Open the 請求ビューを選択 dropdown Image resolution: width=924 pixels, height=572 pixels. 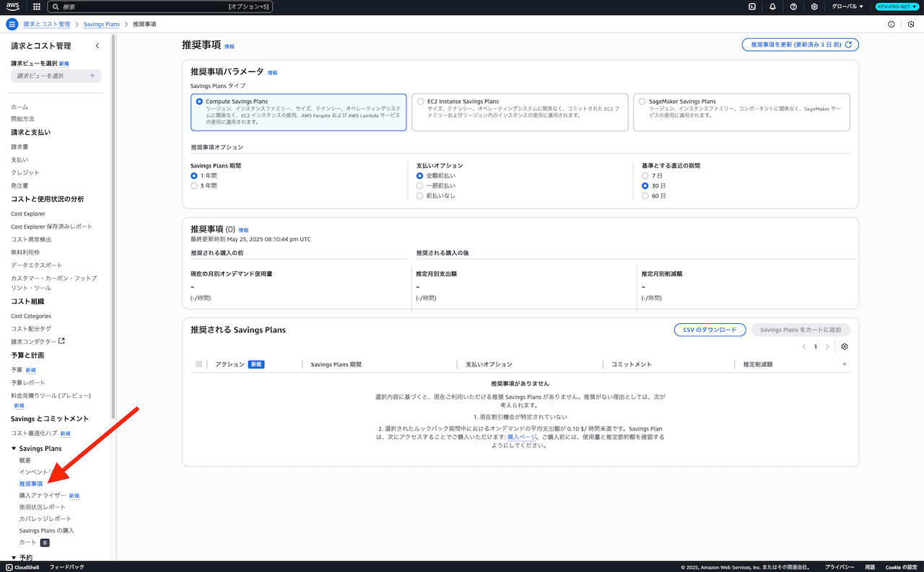click(56, 76)
